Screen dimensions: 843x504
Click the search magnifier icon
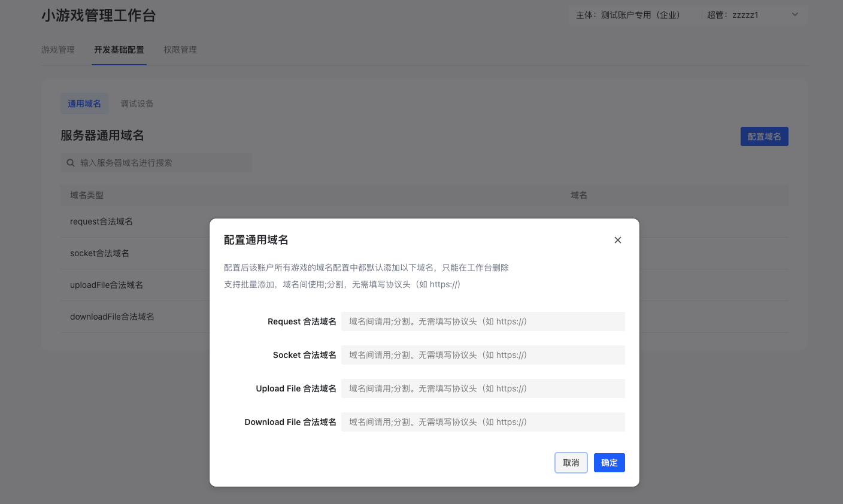point(71,163)
